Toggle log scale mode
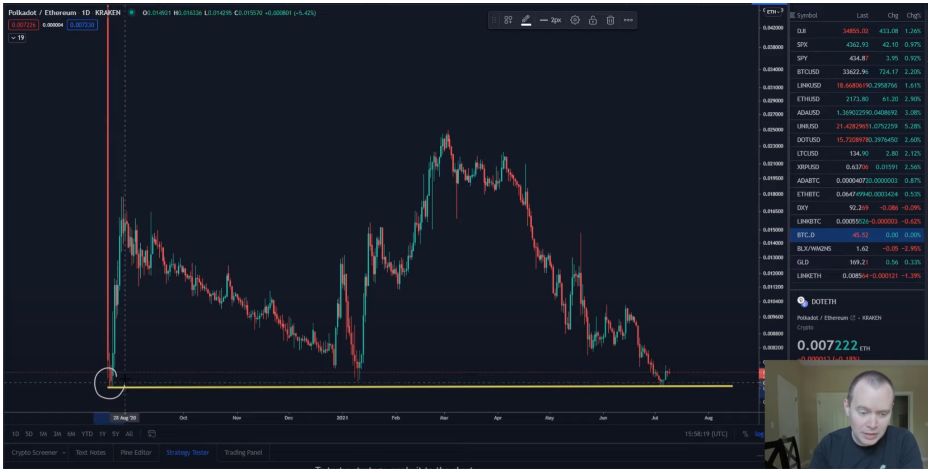The height and width of the screenshot is (473, 936). tap(759, 434)
